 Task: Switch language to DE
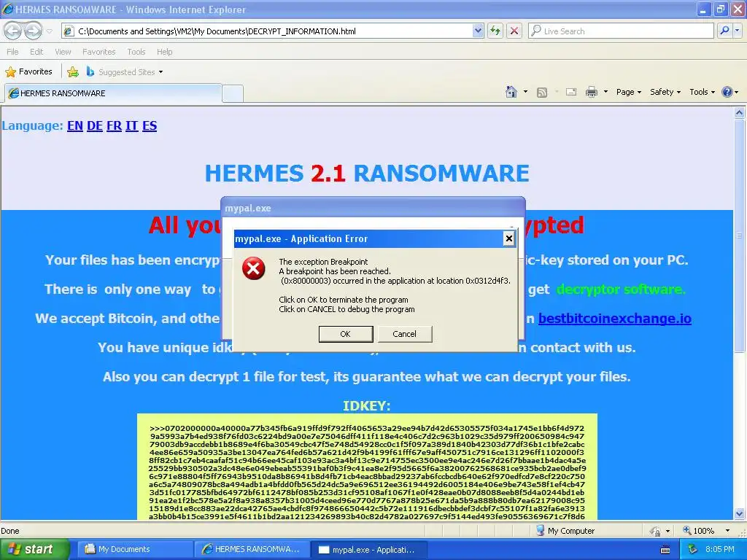pyautogui.click(x=95, y=125)
